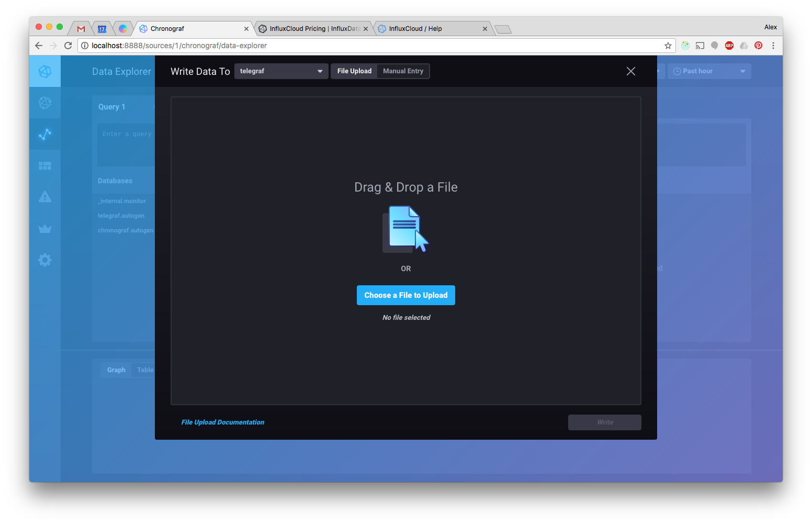Click the Adblock Plus extension icon
812x524 pixels.
(729, 46)
